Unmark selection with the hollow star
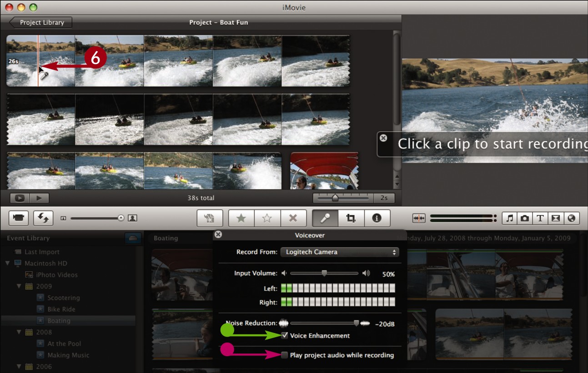 coord(267,218)
